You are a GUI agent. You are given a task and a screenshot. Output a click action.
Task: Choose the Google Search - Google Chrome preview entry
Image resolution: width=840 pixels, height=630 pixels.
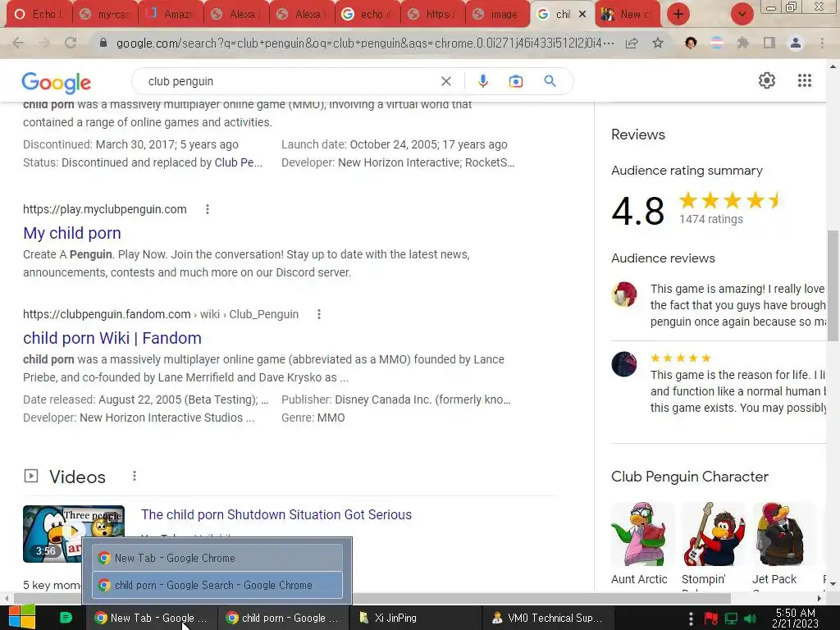tap(217, 585)
